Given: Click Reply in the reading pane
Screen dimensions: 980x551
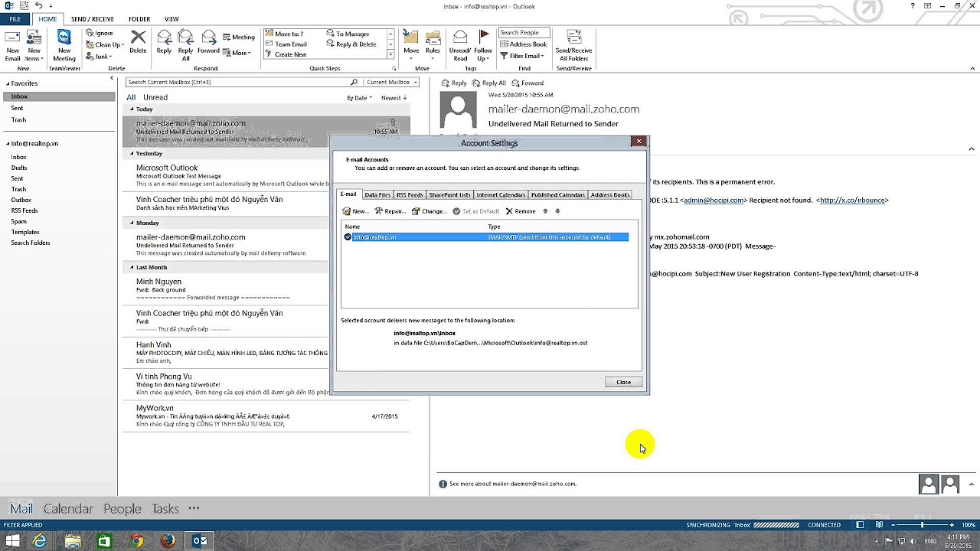Looking at the screenshot, I should [x=453, y=83].
